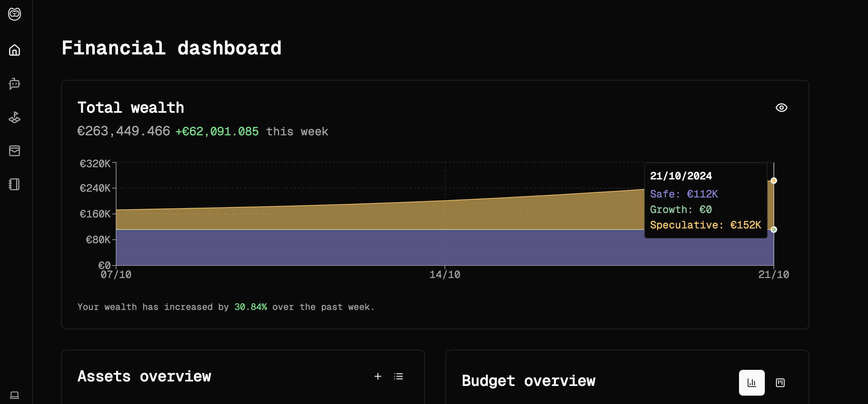Click the Total wealth heading

[x=131, y=108]
